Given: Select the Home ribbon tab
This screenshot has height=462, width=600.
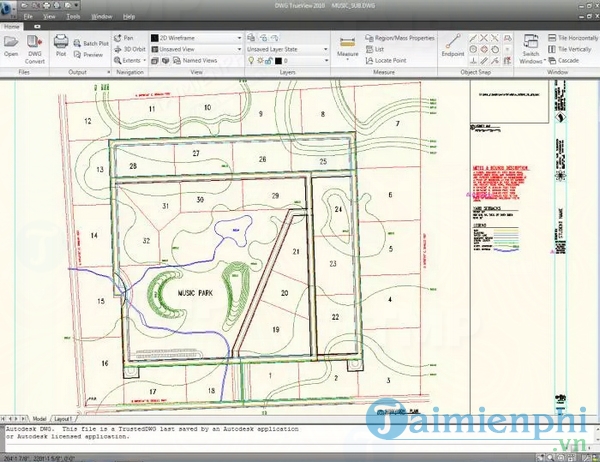Looking at the screenshot, I should (x=12, y=26).
